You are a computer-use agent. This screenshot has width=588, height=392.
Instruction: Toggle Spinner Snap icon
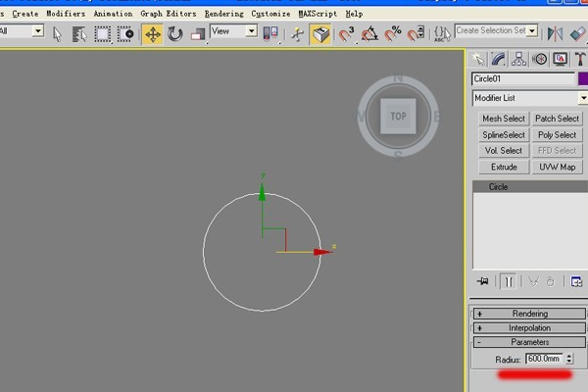pyautogui.click(x=416, y=34)
